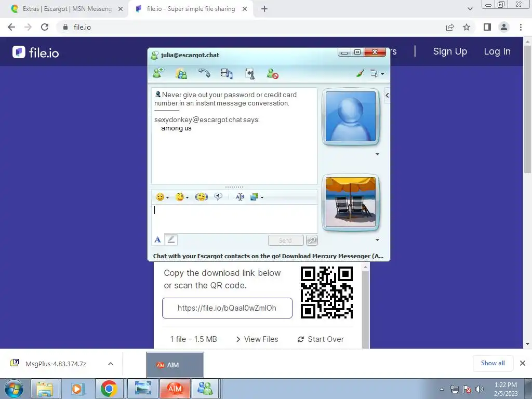Click Start Over on file.io
This screenshot has height=399, width=532.
(321, 339)
